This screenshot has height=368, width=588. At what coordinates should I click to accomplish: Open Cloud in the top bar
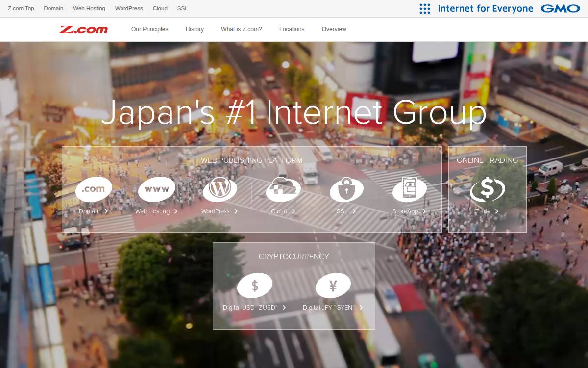160,8
